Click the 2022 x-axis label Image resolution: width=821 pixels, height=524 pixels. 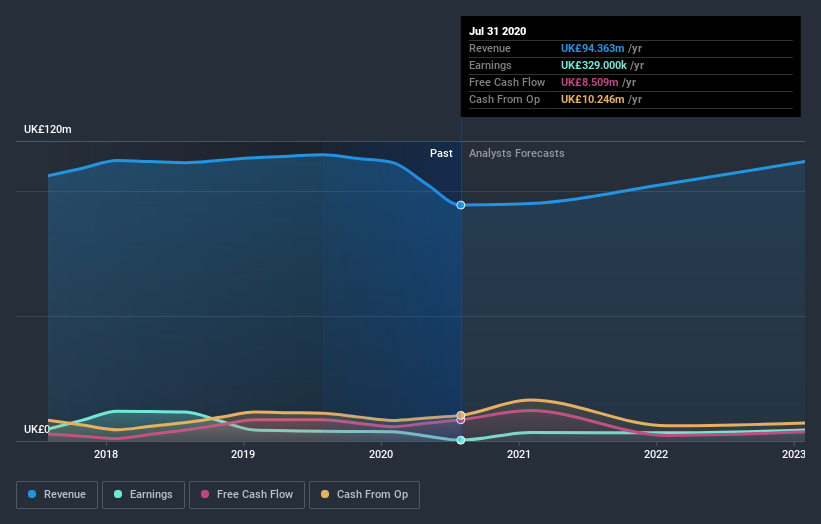pos(656,454)
